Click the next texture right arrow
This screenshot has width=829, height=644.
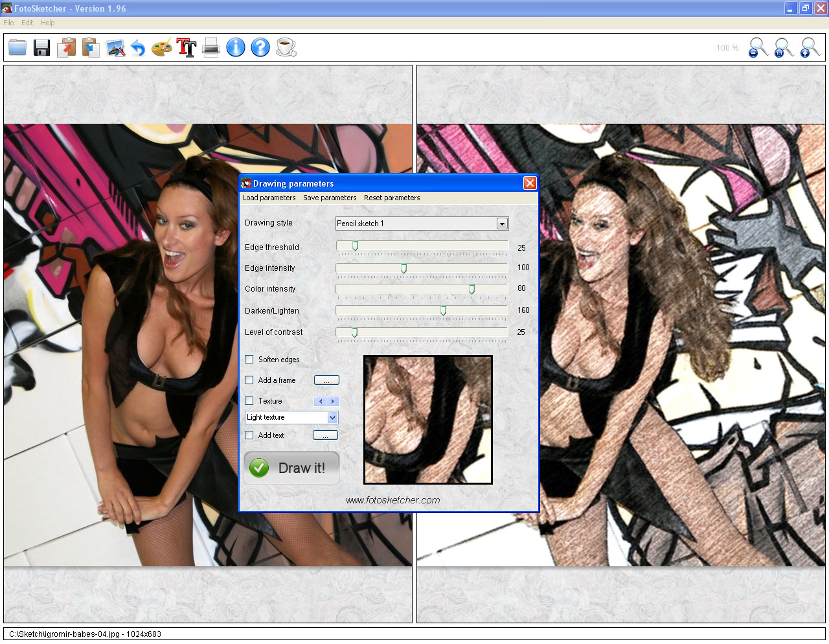coord(333,401)
